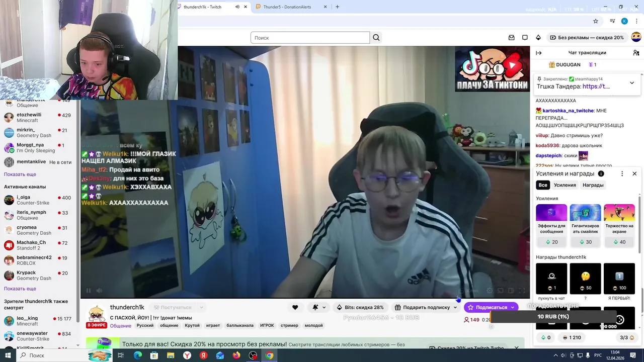Click Без рекламы — скидка 20% button
Screen dimensions: 644x362
click(587, 38)
